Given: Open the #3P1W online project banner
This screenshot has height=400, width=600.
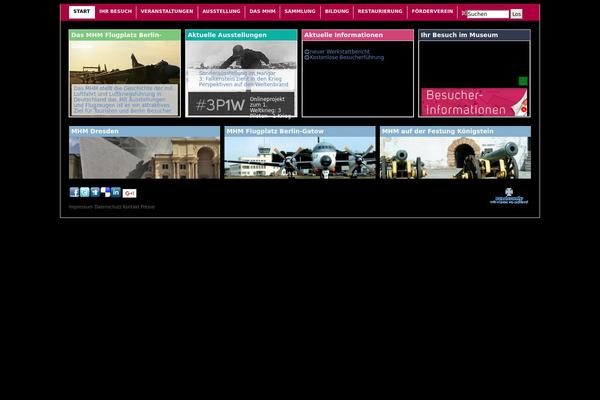Looking at the screenshot, I should click(241, 104).
